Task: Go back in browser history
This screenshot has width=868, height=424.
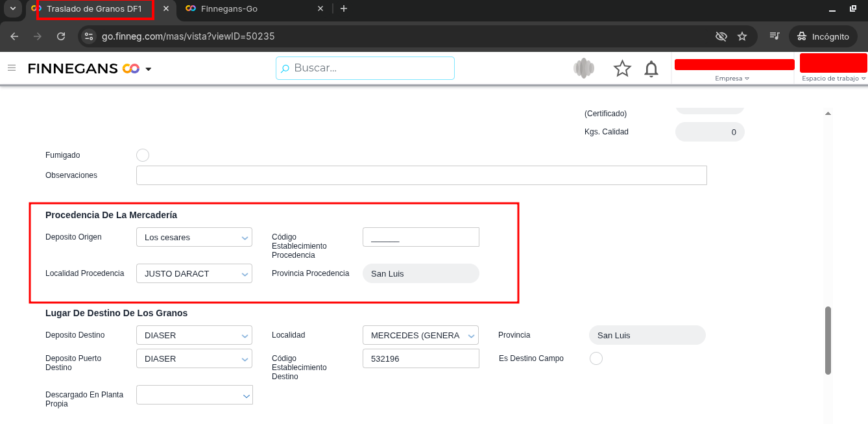Action: click(14, 36)
